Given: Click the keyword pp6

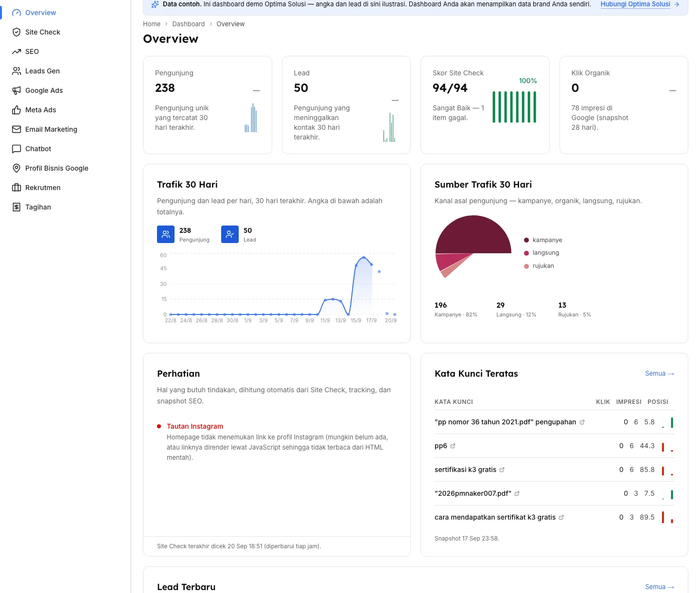Looking at the screenshot, I should pyautogui.click(x=441, y=446).
